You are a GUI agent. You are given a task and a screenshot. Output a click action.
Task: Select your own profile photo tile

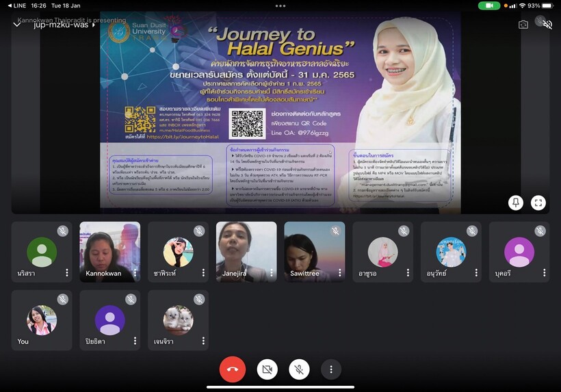[42, 320]
